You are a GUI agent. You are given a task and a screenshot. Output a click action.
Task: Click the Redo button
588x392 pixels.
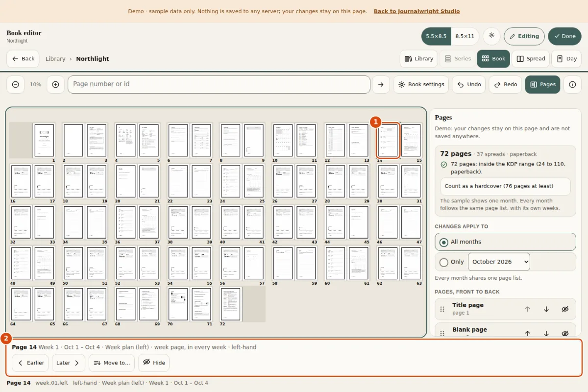[x=505, y=84]
